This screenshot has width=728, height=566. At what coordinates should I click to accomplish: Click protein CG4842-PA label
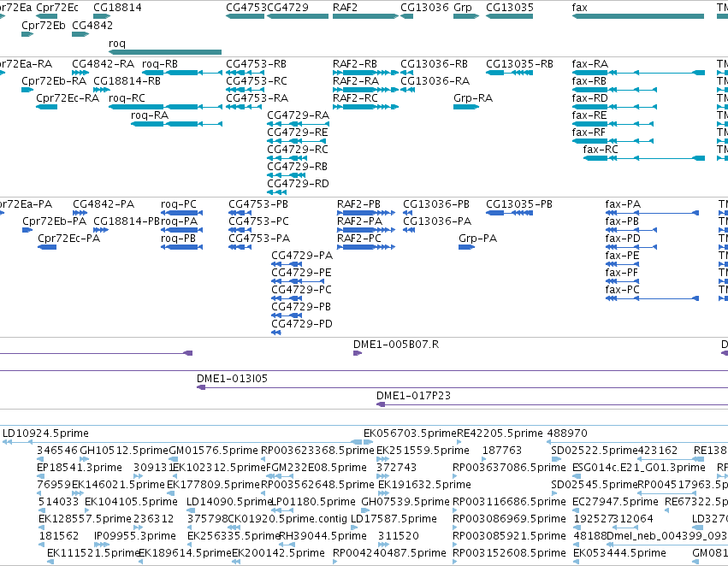point(104,204)
